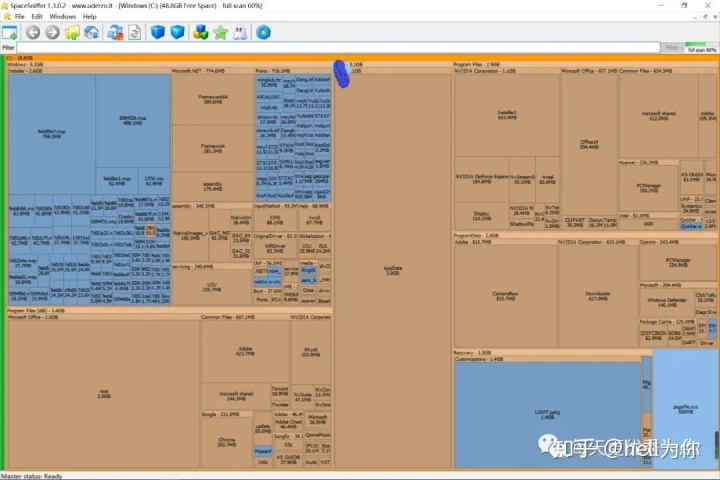Select the PCManager 234.9MB block
Viewport: 720px width, 480px height.
tap(678, 262)
